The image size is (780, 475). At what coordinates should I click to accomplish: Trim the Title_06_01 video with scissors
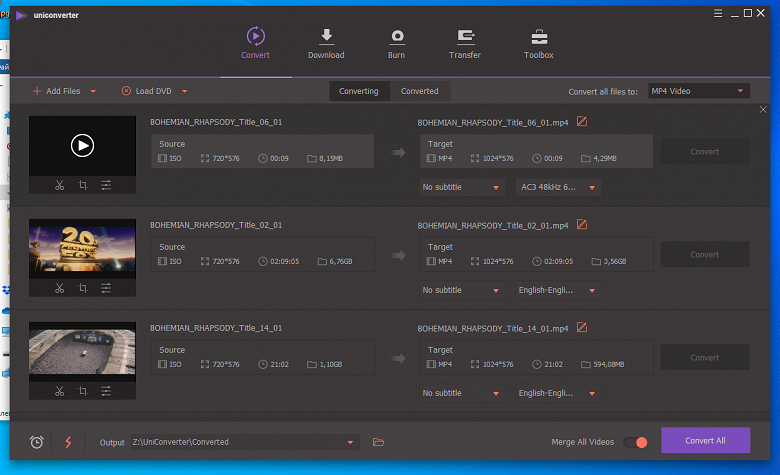pyautogui.click(x=59, y=185)
